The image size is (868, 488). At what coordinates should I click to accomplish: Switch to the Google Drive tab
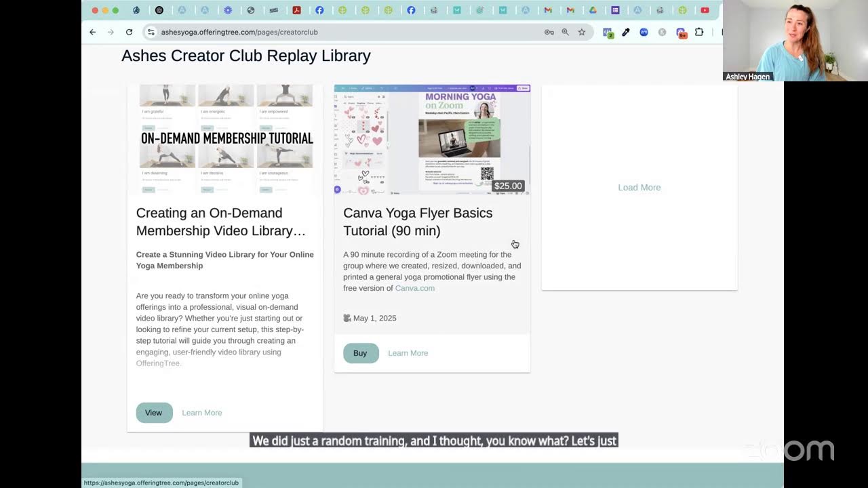click(x=593, y=10)
